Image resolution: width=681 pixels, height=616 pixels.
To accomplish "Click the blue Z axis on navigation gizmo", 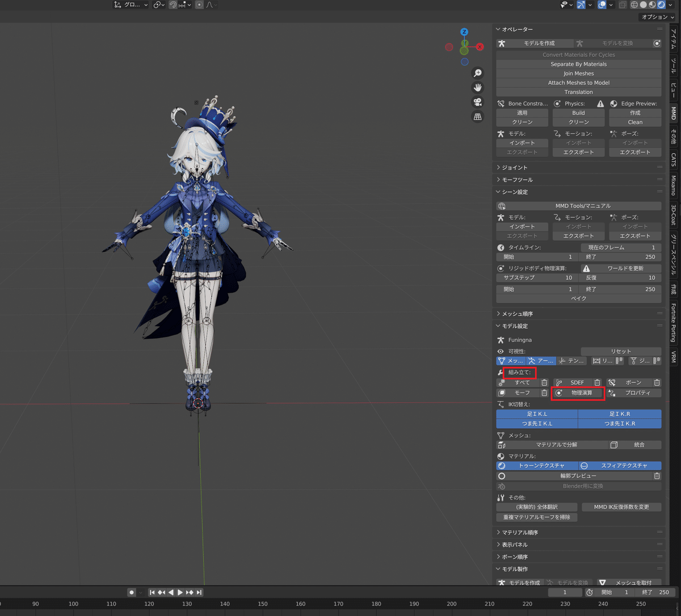I will 464,32.
